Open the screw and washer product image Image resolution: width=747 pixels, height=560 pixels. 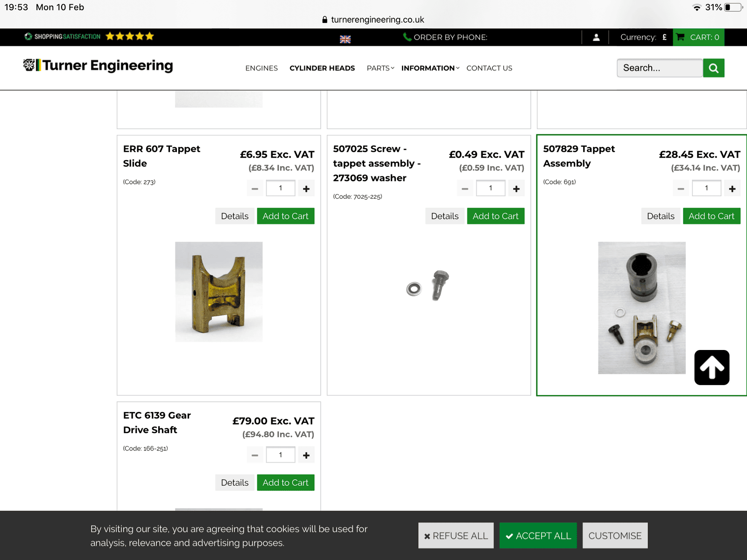point(428,285)
